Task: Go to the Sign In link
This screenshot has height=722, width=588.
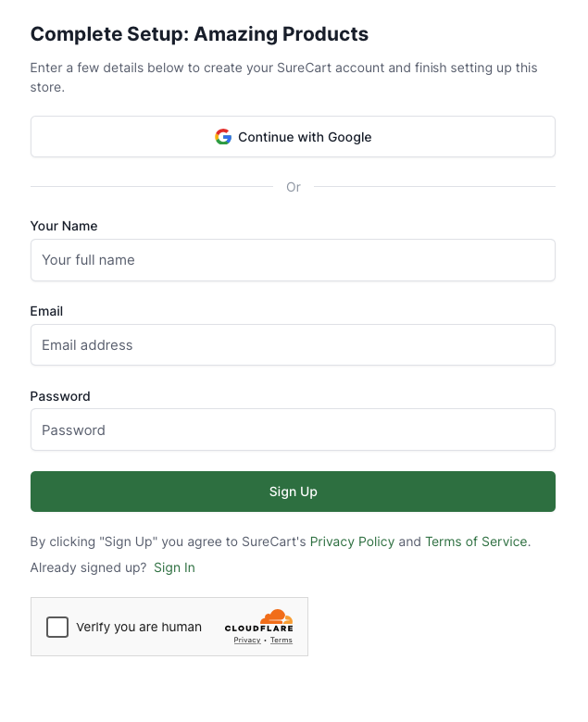Action: pyautogui.click(x=174, y=567)
